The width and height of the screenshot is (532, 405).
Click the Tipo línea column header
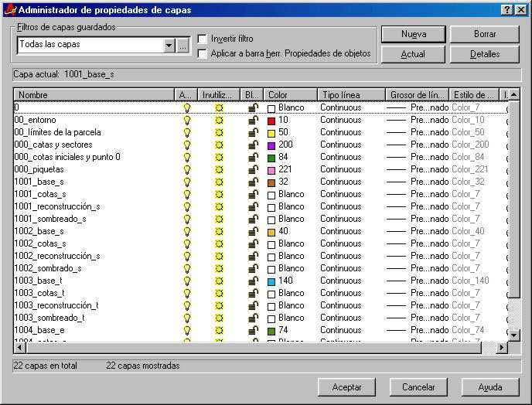tap(350, 95)
